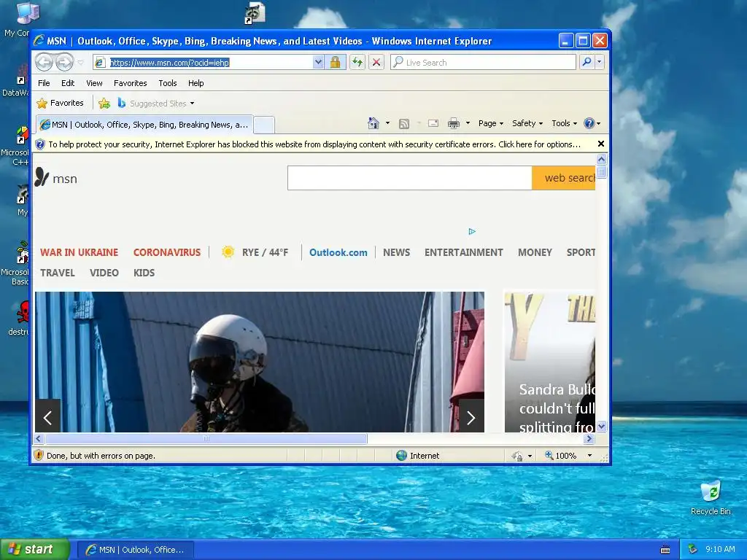Click the red Stop loading icon
747x560 pixels.
(x=376, y=63)
